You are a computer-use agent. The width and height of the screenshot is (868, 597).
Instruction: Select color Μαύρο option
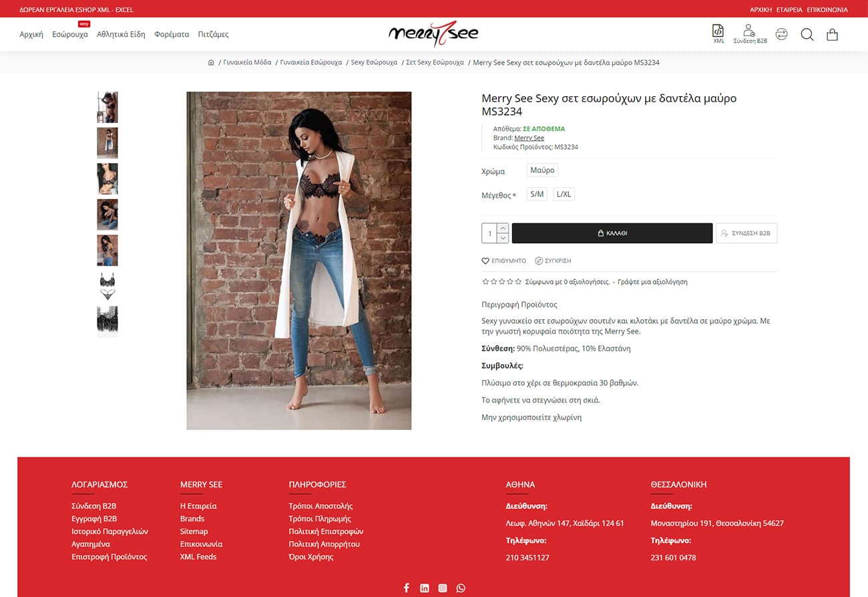click(x=542, y=170)
